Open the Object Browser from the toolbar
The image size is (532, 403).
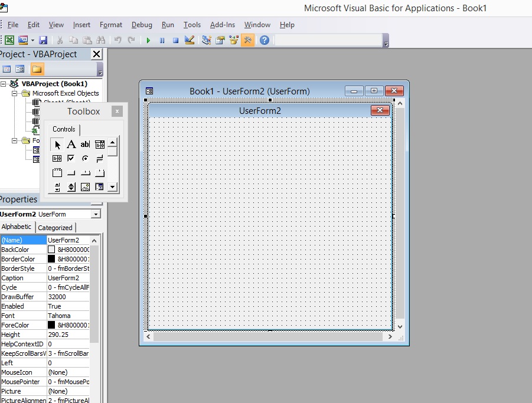pyautogui.click(x=234, y=40)
